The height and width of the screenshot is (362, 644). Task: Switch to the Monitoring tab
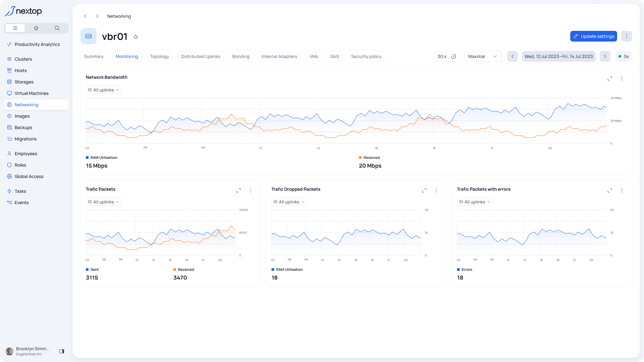coord(127,56)
